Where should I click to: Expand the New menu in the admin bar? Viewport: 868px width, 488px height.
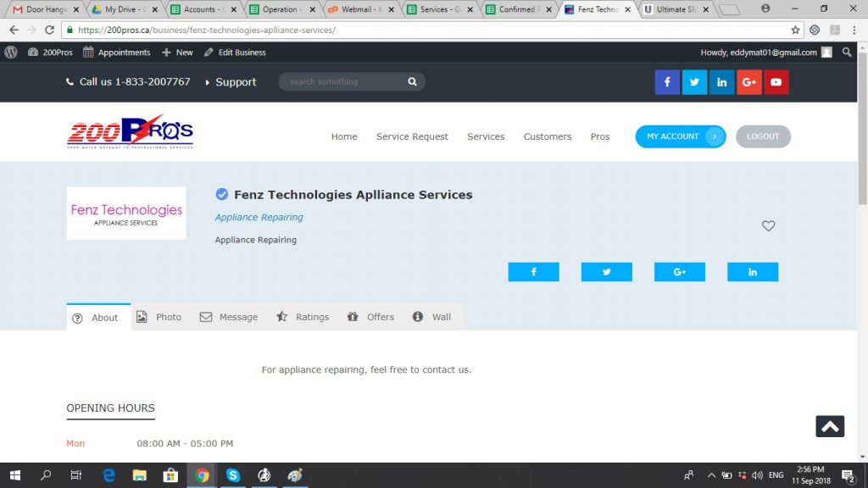(177, 52)
